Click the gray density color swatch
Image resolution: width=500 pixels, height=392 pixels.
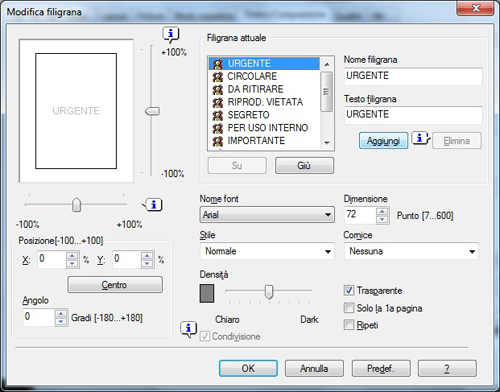tap(207, 293)
